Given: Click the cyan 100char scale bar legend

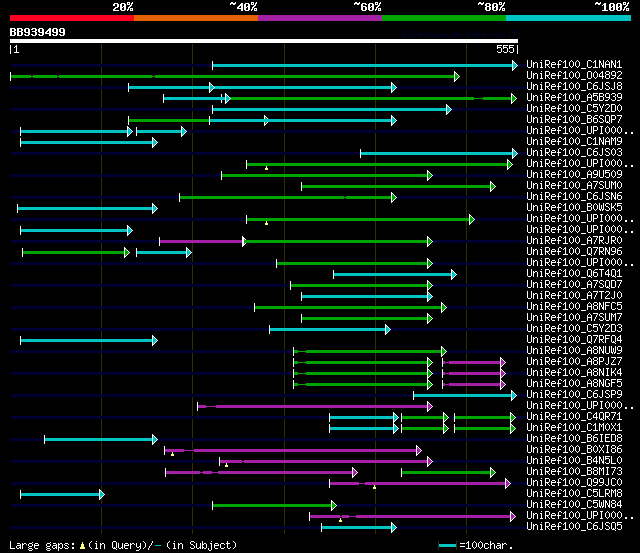Looking at the screenshot, I should (447, 546).
